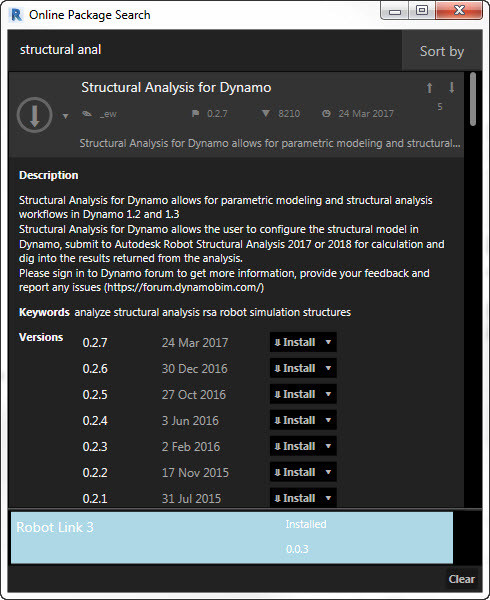Click the vote count 5
Screen dimensions: 490x600
(x=440, y=107)
